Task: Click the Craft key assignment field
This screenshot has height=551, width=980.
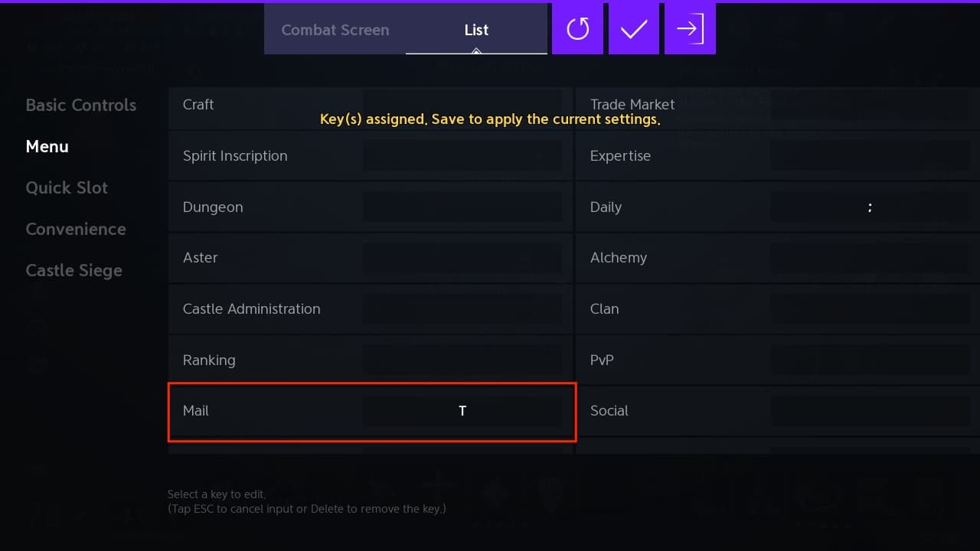Action: click(462, 104)
